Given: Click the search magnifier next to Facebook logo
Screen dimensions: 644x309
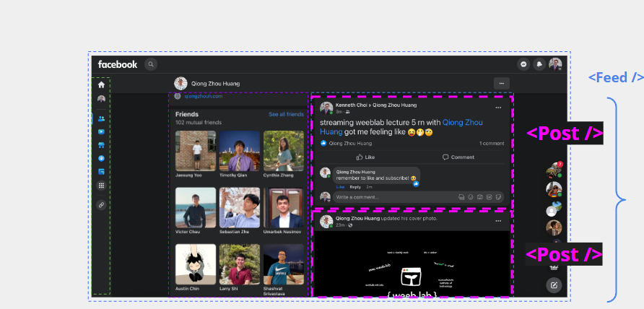Looking at the screenshot, I should click(151, 64).
